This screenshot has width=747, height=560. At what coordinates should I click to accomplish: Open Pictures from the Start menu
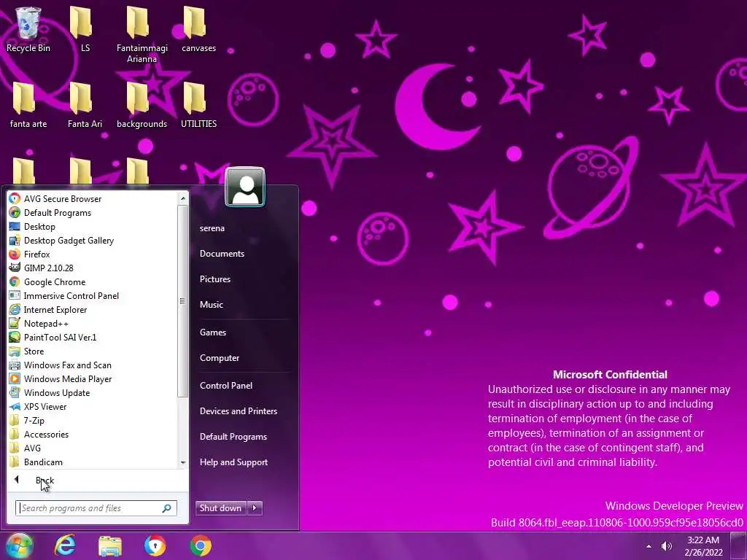[x=215, y=279]
